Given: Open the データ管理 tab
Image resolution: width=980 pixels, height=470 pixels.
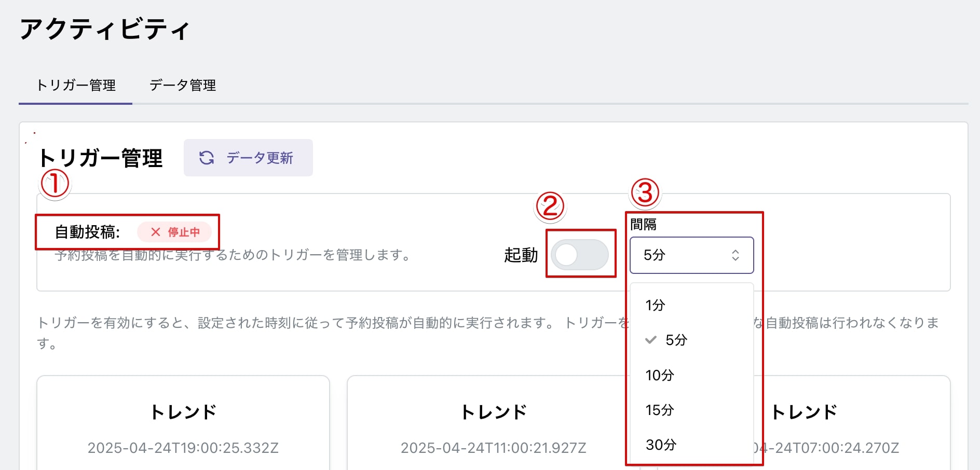Looking at the screenshot, I should (x=183, y=85).
